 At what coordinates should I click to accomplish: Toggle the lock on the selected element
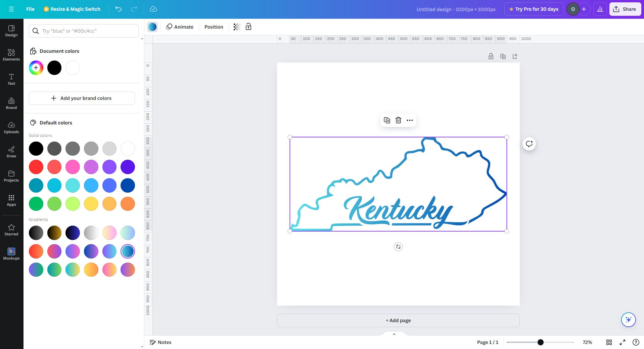point(248,27)
